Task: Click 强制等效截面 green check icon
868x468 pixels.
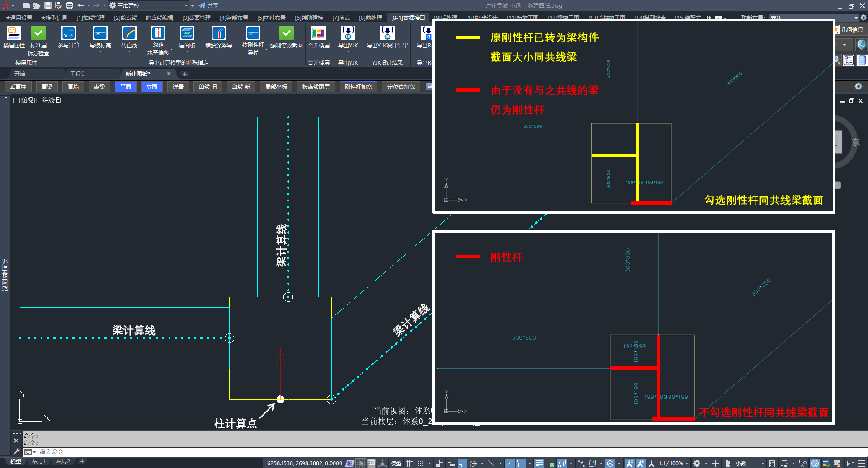Action: tap(286, 34)
